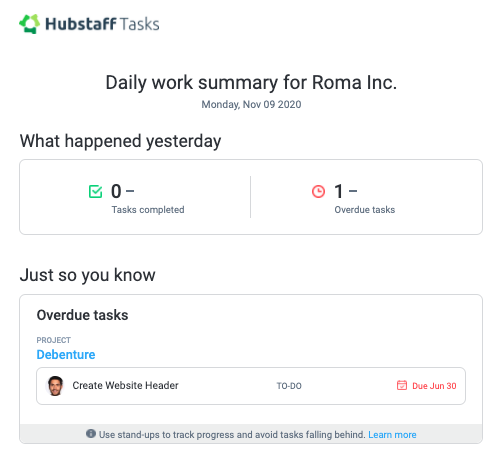The width and height of the screenshot is (497, 460).
Task: Click the green tasks completed checkmark icon
Action: (x=95, y=192)
